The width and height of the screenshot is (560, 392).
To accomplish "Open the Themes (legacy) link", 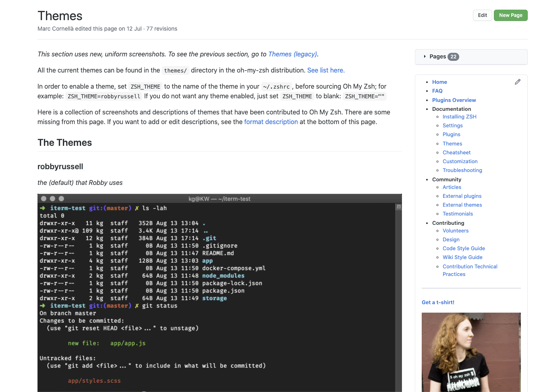I will (292, 54).
